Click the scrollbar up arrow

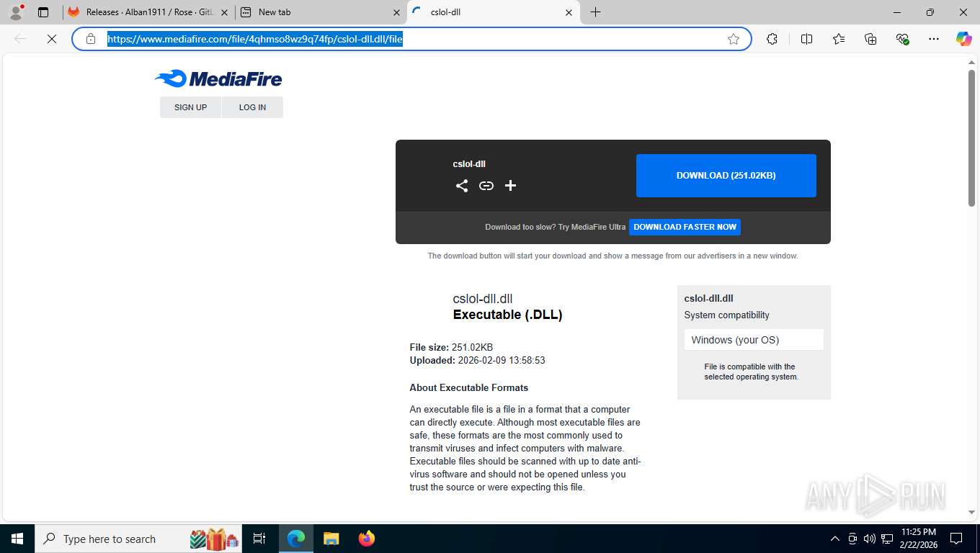[971, 63]
